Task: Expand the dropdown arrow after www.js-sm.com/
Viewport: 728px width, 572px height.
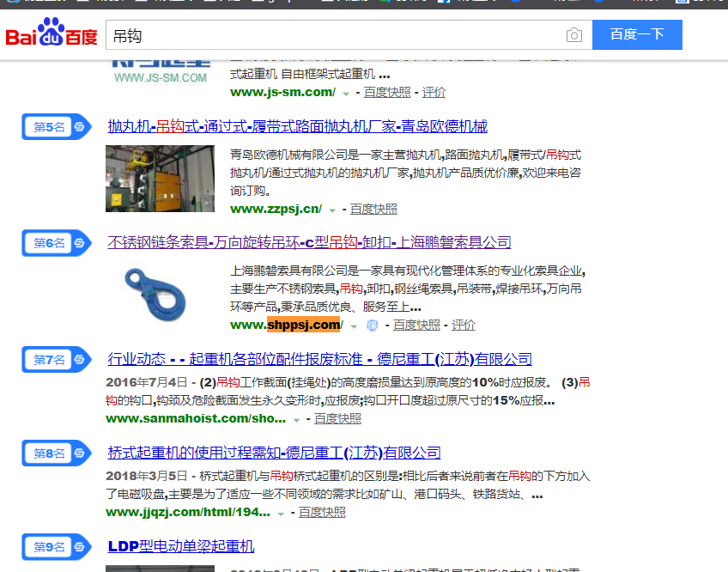Action: (346, 94)
